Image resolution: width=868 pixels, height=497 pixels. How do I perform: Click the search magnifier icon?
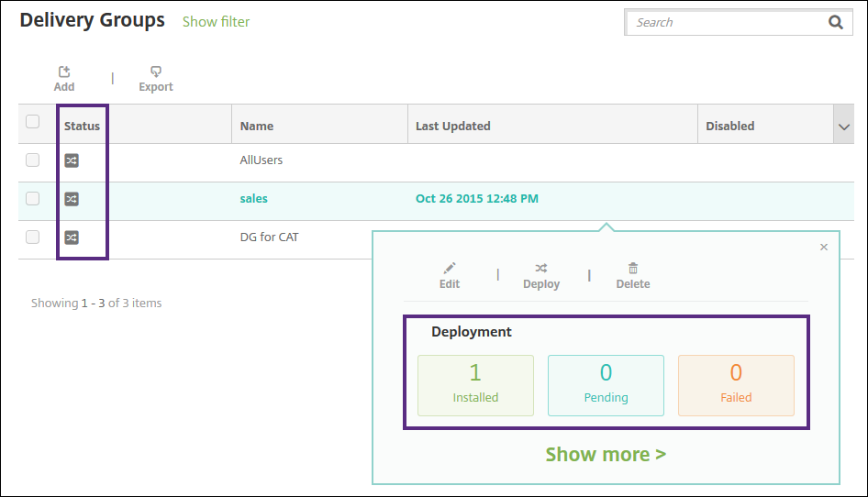835,22
